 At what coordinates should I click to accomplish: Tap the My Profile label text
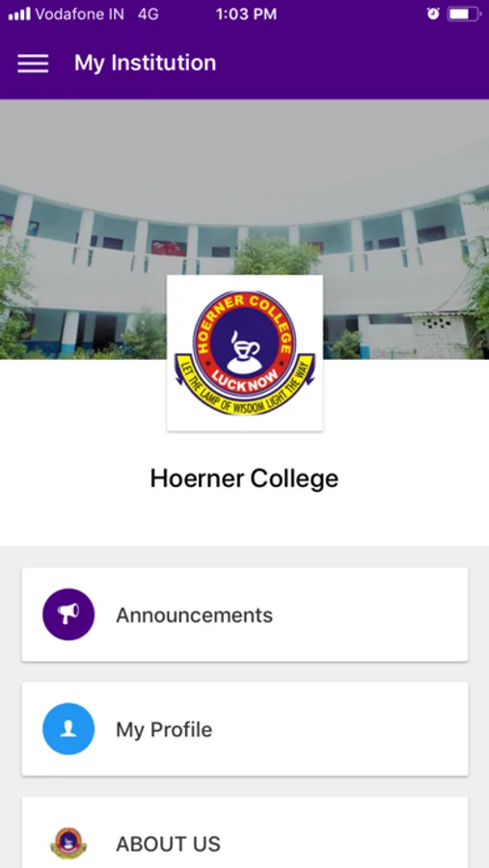pyautogui.click(x=164, y=730)
